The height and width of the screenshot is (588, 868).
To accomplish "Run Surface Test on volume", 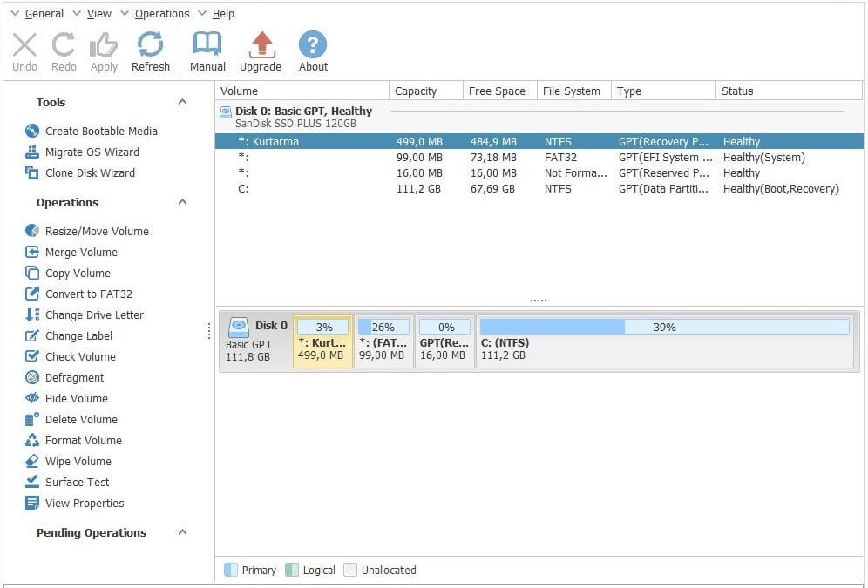I will 77,482.
